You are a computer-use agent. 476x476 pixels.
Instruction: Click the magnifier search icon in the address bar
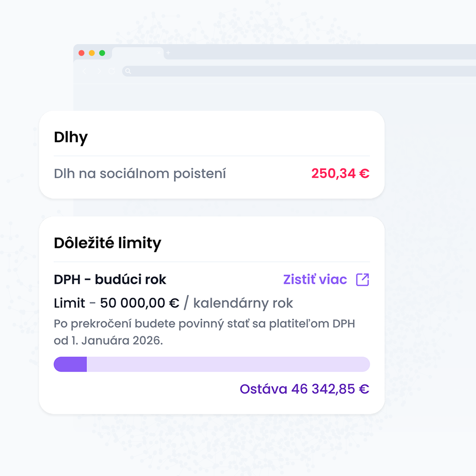pos(128,71)
